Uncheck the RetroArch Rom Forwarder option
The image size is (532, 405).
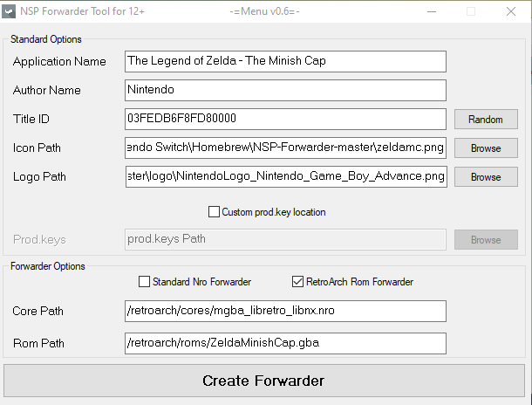[x=297, y=282]
